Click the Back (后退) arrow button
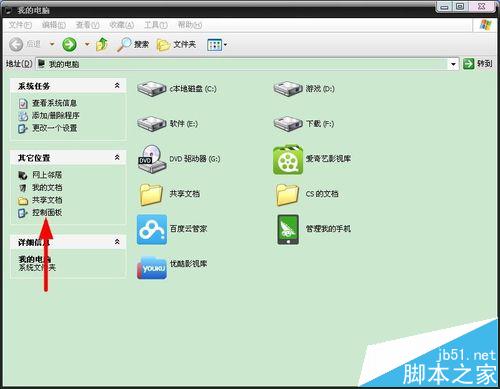The image size is (500, 389). pyautogui.click(x=16, y=44)
